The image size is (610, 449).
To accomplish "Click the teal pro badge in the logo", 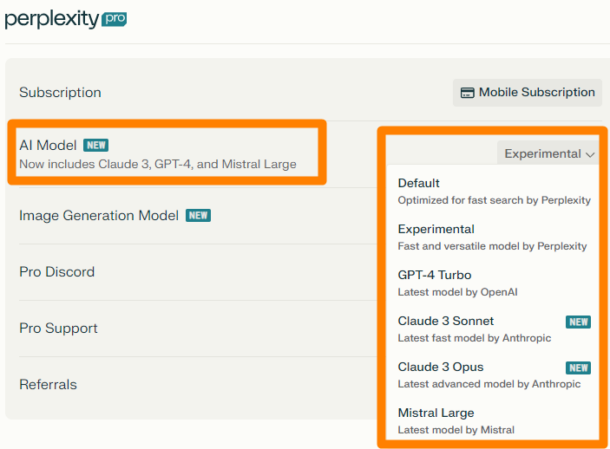I will (114, 19).
